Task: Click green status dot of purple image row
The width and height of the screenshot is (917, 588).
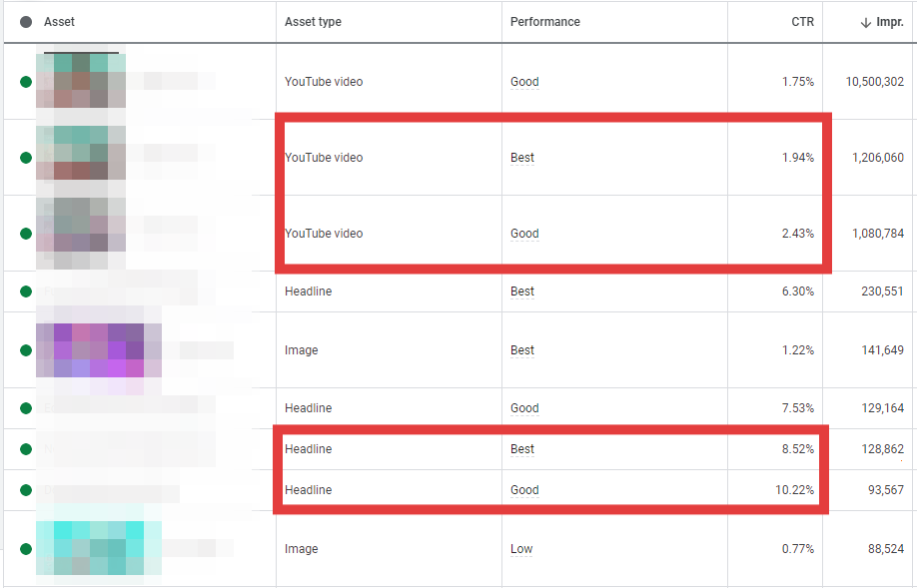Action: click(26, 350)
